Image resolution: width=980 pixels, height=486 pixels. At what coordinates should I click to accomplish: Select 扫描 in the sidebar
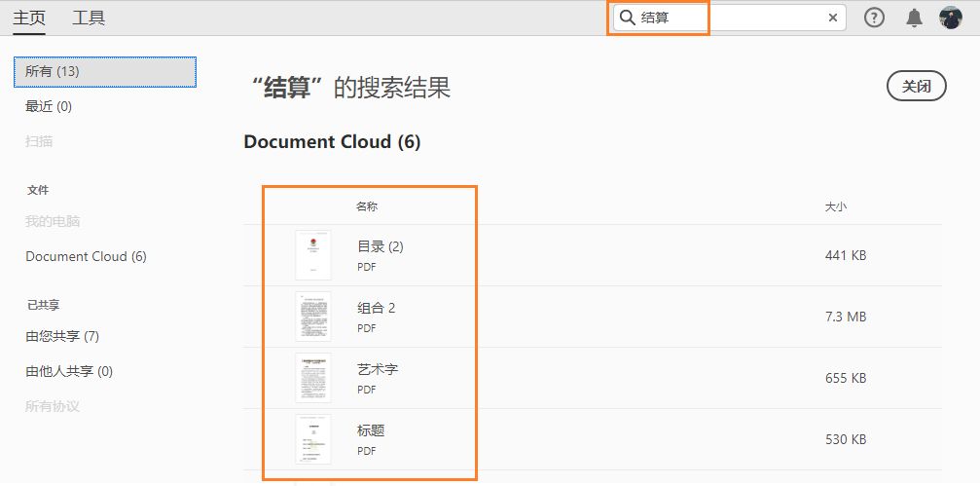coord(39,141)
